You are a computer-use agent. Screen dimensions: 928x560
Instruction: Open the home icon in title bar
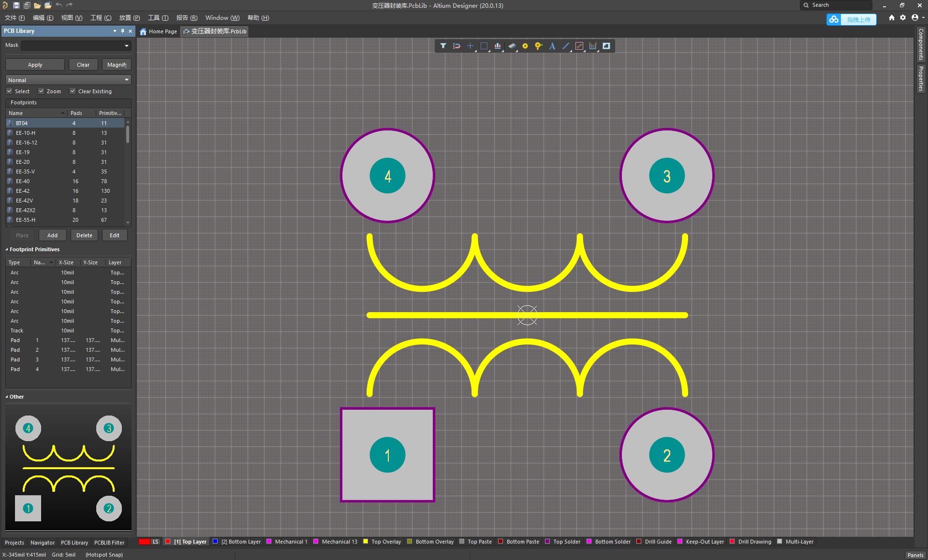892,18
